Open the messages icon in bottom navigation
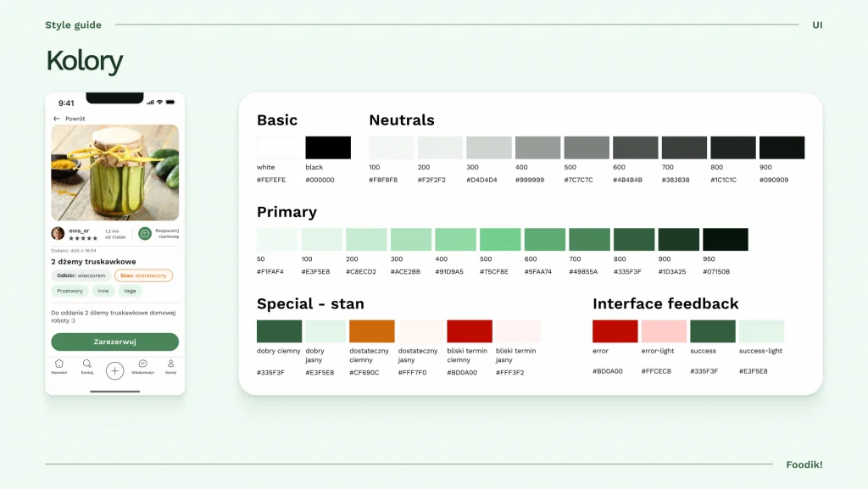 tap(142, 364)
